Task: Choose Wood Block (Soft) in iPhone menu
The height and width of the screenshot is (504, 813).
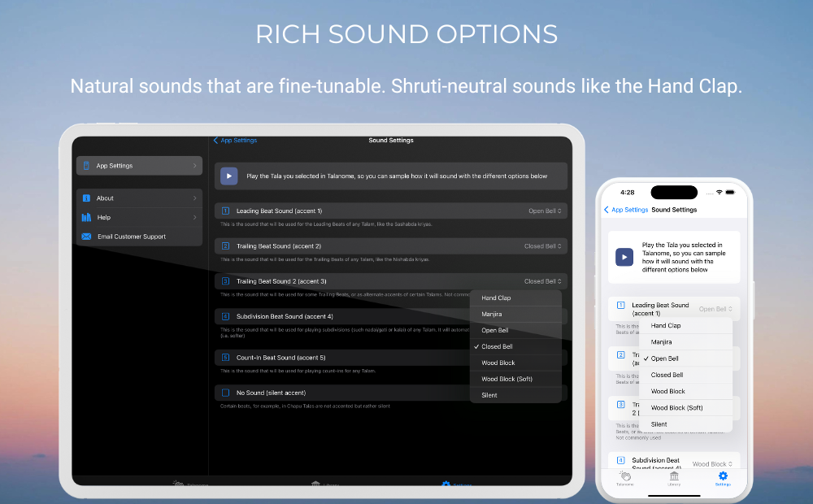Action: coord(685,408)
